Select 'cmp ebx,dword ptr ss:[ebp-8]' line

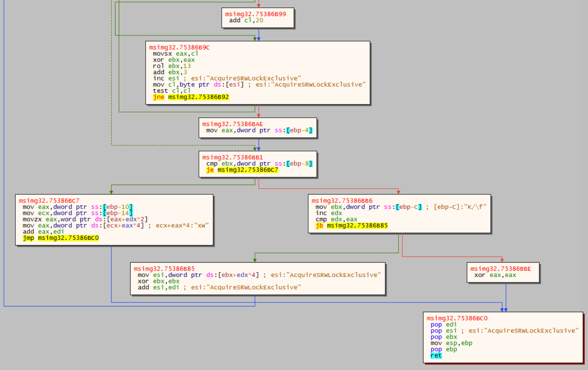[x=259, y=164]
